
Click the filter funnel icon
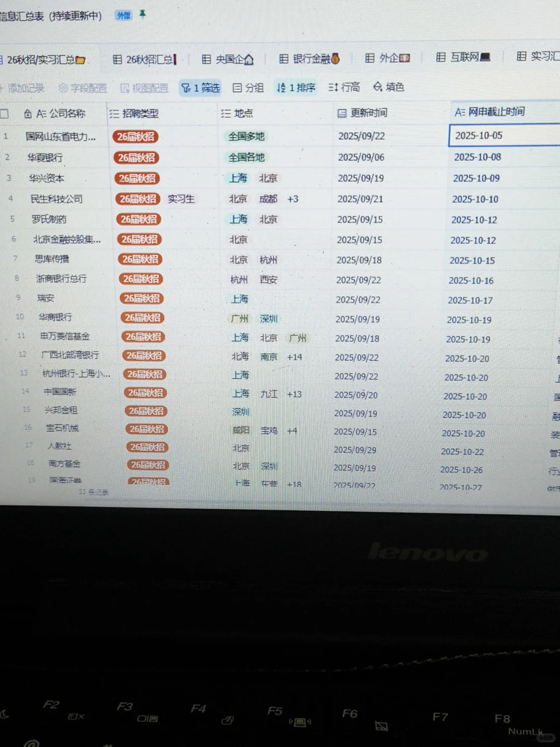pos(186,88)
